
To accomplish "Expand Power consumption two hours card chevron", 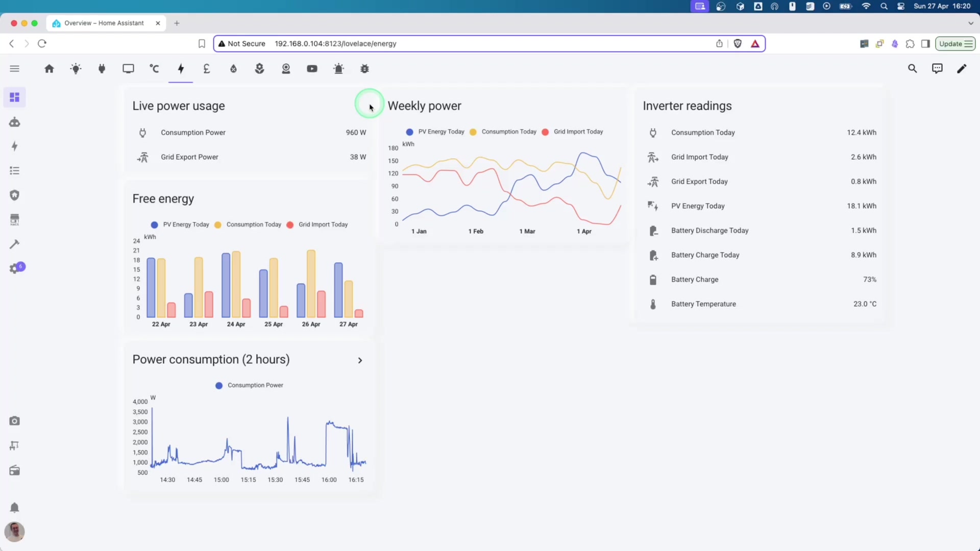I will pyautogui.click(x=360, y=360).
